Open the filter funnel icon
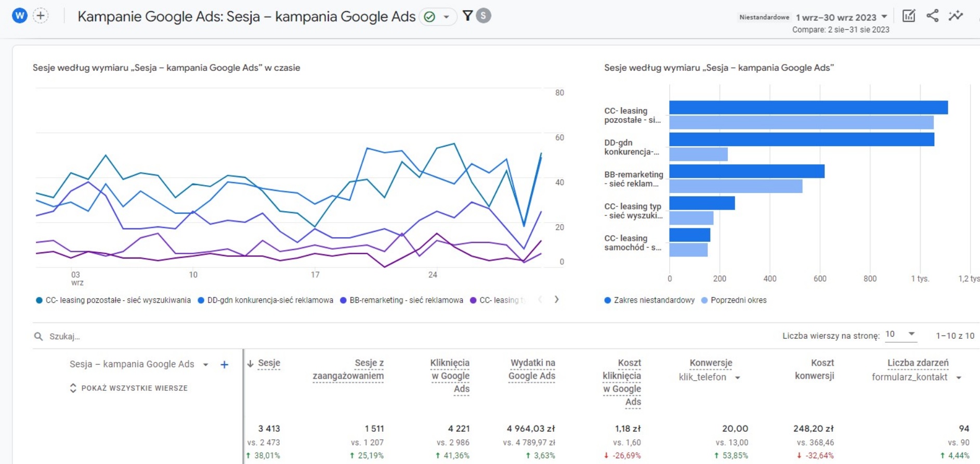The width and height of the screenshot is (980, 464). click(467, 16)
